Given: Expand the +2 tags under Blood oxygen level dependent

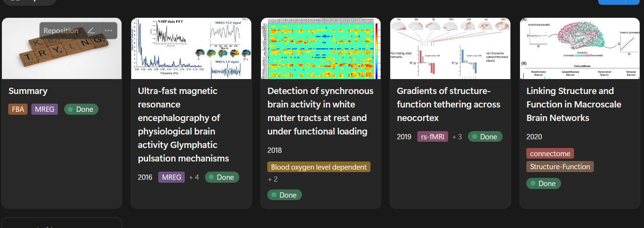Looking at the screenshot, I should pyautogui.click(x=273, y=179).
